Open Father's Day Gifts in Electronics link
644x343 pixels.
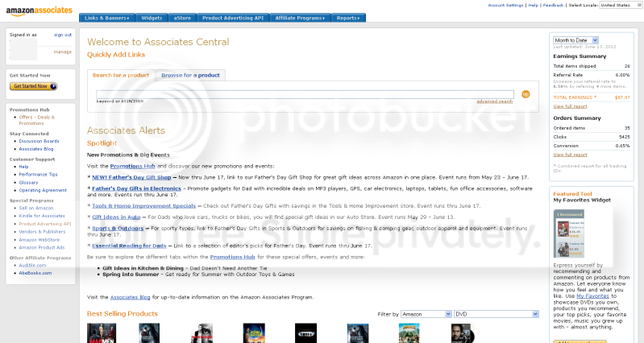136,188
